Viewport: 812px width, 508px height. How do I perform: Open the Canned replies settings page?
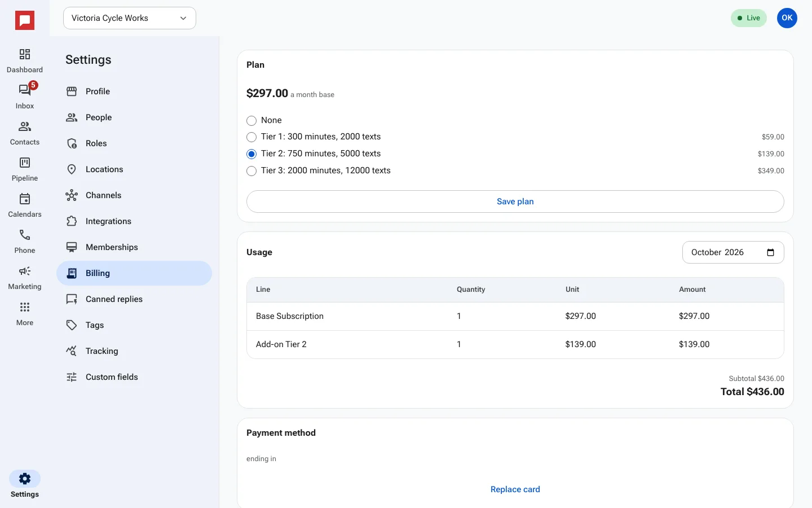(134, 299)
